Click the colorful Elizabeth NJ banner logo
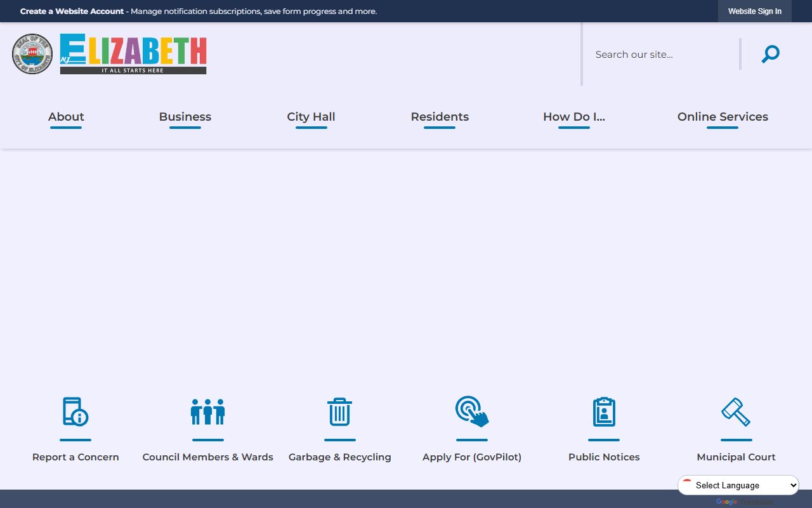Screen dimensions: 812x508 coord(133,54)
